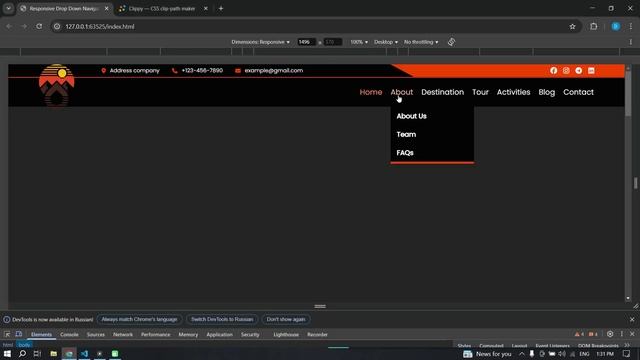Image resolution: width=640 pixels, height=360 pixels.
Task: Switch to the Performance tab in DevTools
Action: point(156,334)
